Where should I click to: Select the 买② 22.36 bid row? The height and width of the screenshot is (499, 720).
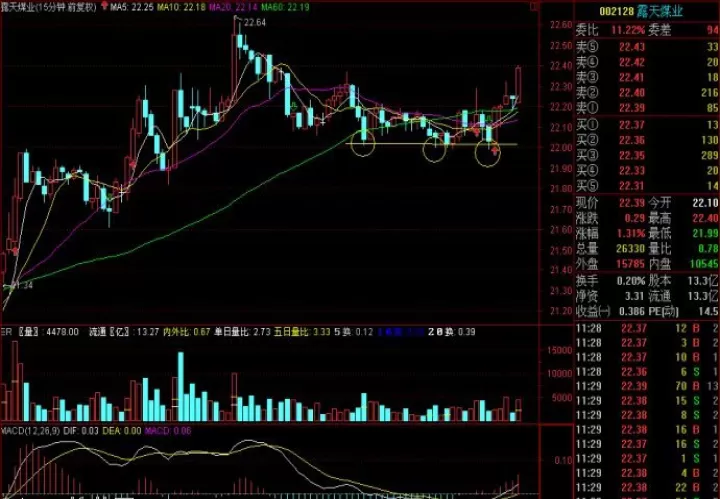pyautogui.click(x=647, y=140)
